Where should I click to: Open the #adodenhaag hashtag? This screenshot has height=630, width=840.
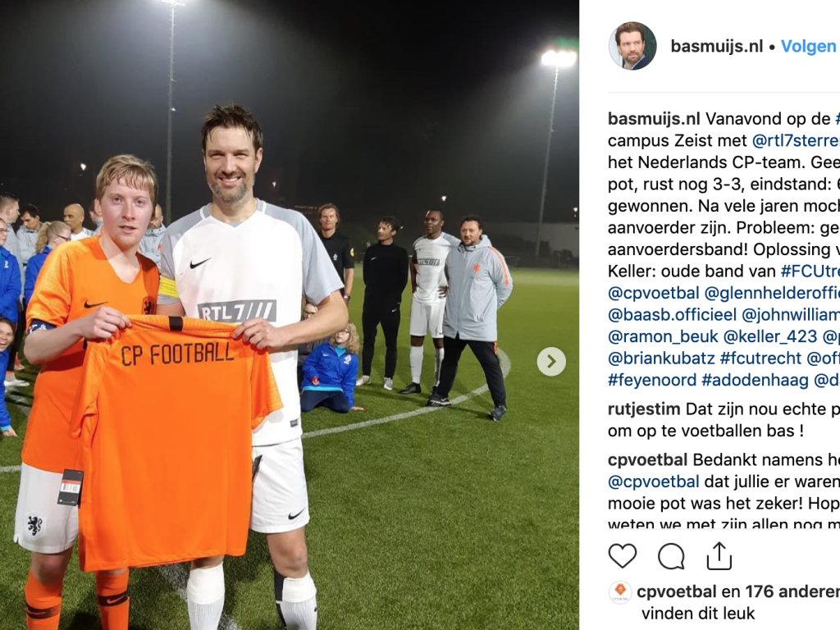coord(755,380)
